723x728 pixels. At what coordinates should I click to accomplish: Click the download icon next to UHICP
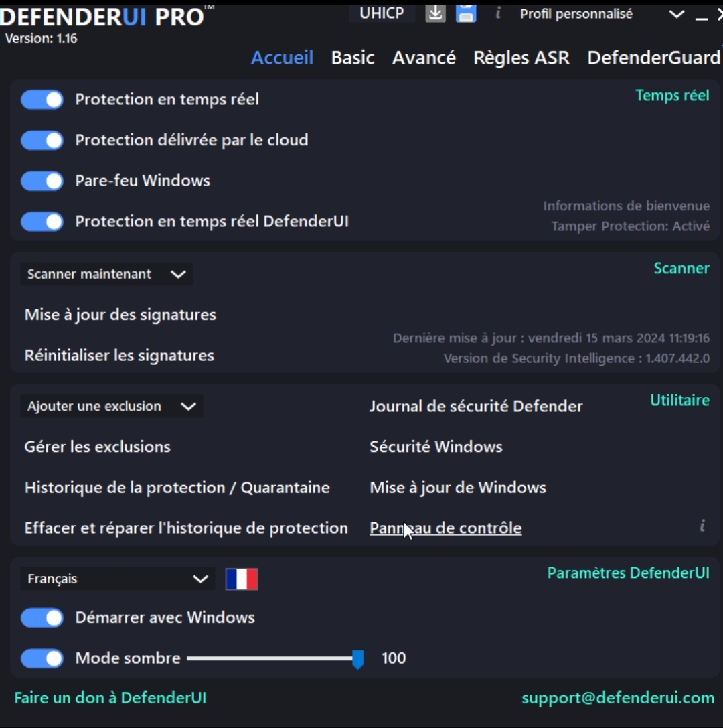435,13
